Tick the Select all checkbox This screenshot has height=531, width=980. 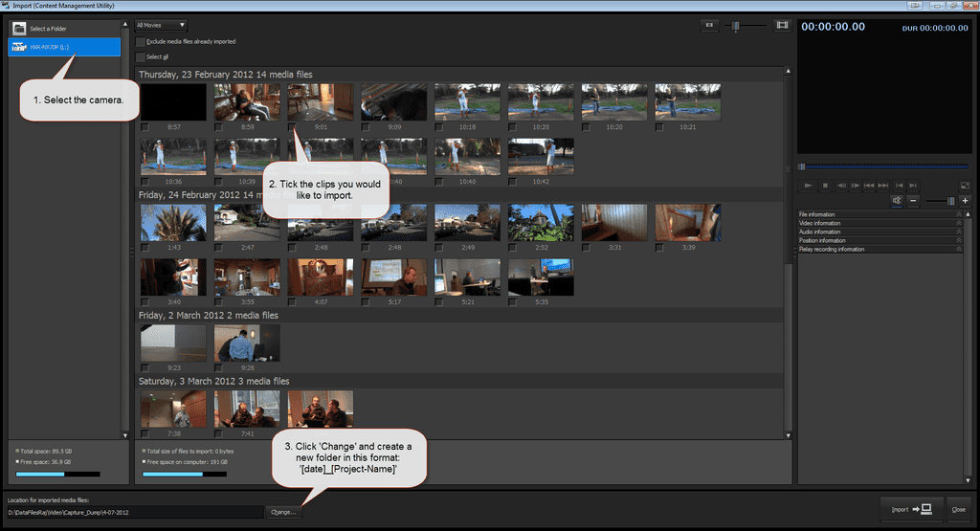tap(141, 57)
